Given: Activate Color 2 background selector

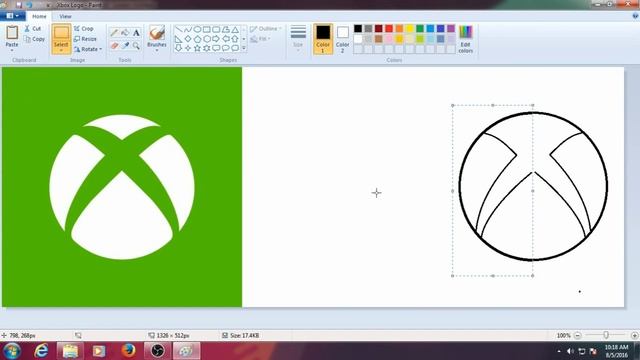Looking at the screenshot, I should click(x=343, y=39).
